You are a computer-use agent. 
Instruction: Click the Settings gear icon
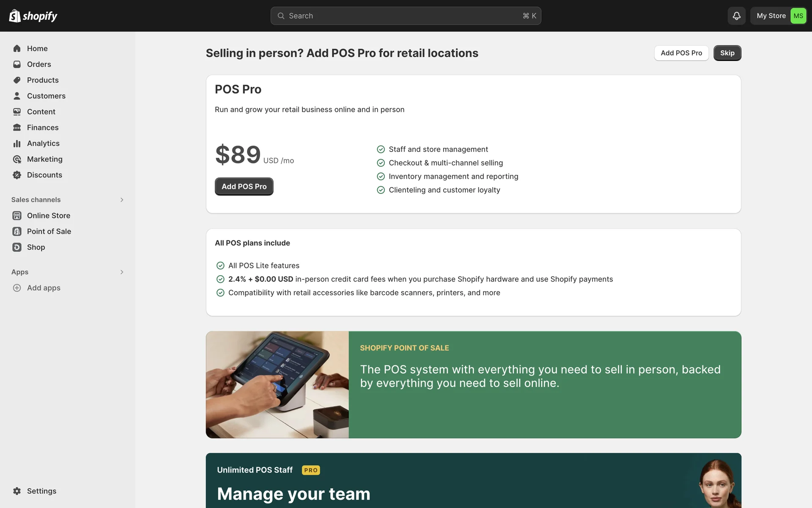click(x=17, y=491)
